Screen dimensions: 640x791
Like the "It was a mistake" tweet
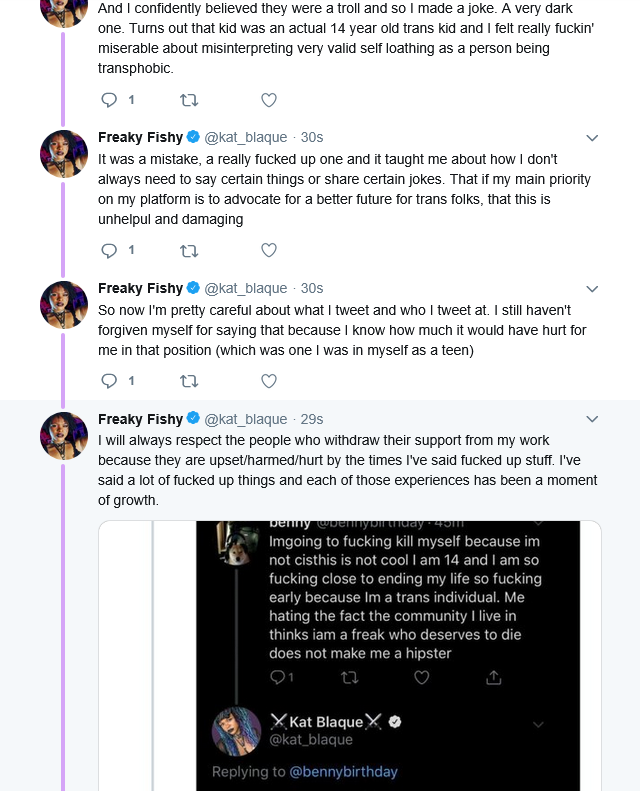point(268,250)
